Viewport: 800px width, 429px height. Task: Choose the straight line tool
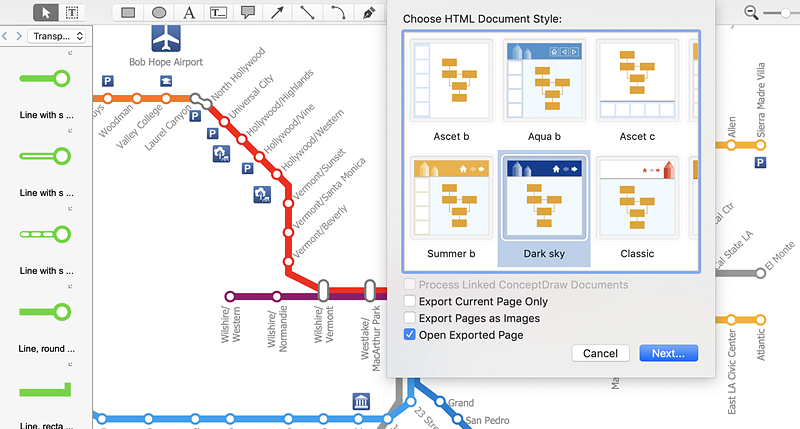(307, 12)
